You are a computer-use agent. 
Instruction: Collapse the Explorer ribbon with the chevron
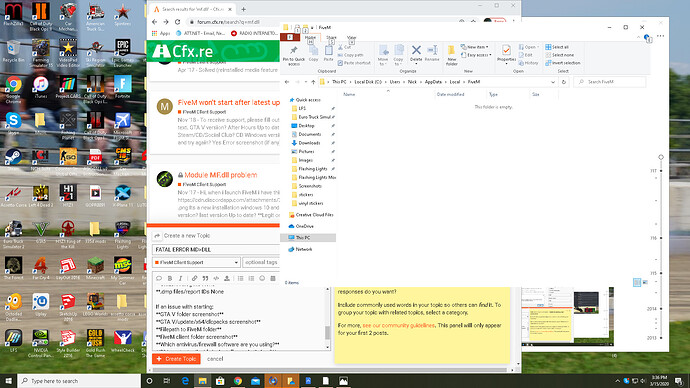[639, 38]
